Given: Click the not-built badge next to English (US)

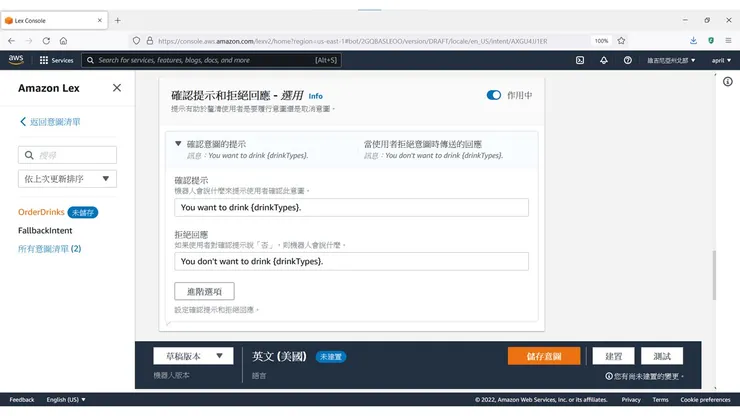Looking at the screenshot, I should (x=331, y=357).
